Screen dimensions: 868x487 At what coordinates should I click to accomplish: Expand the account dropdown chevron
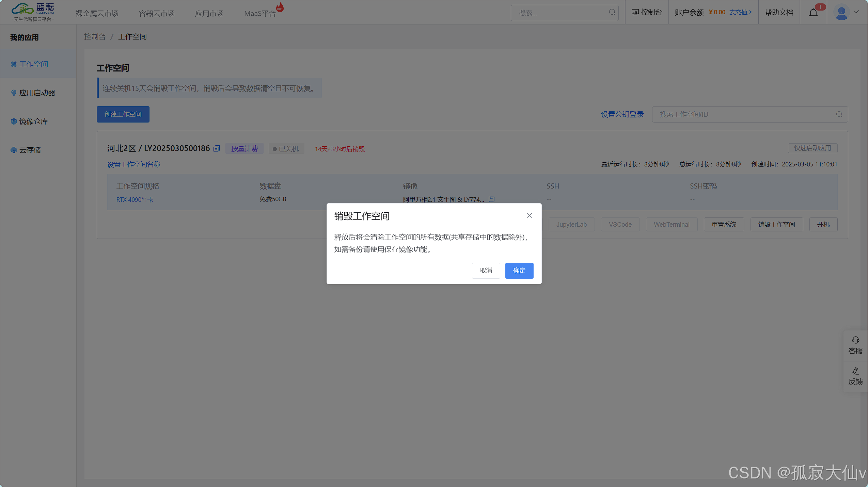click(856, 12)
